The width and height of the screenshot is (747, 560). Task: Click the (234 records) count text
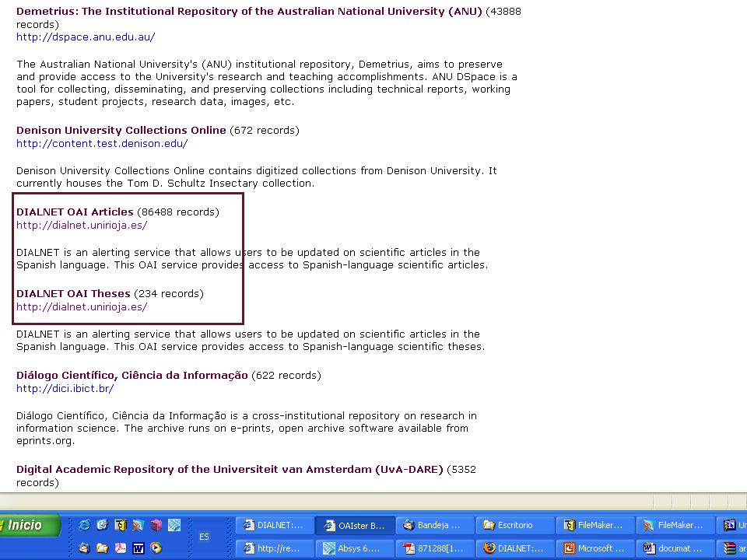pyautogui.click(x=169, y=294)
